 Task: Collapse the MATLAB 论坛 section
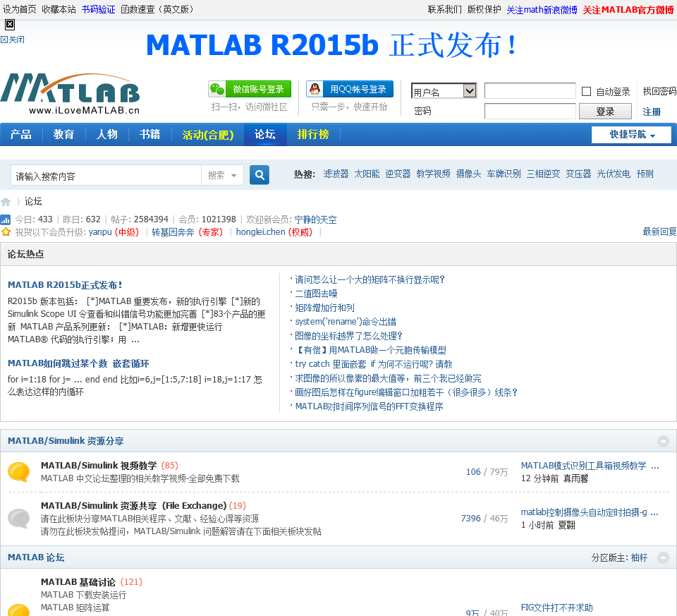tap(663, 557)
